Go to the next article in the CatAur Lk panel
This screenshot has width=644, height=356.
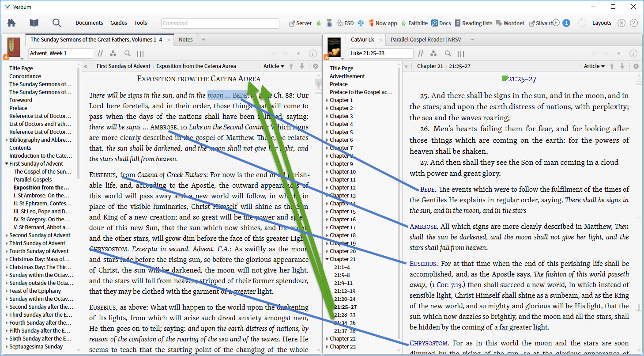[622, 66]
